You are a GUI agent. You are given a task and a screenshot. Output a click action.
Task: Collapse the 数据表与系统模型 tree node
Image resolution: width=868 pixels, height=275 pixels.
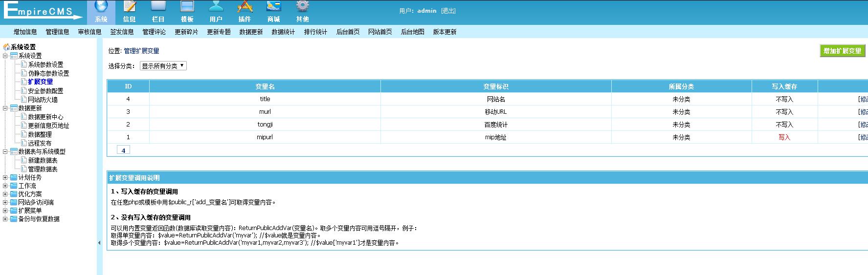[5, 151]
